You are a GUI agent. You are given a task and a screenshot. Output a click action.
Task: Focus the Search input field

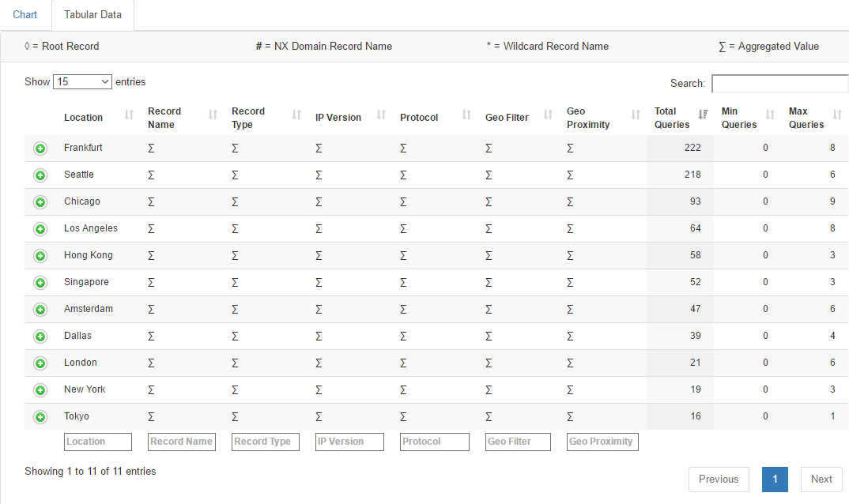779,84
